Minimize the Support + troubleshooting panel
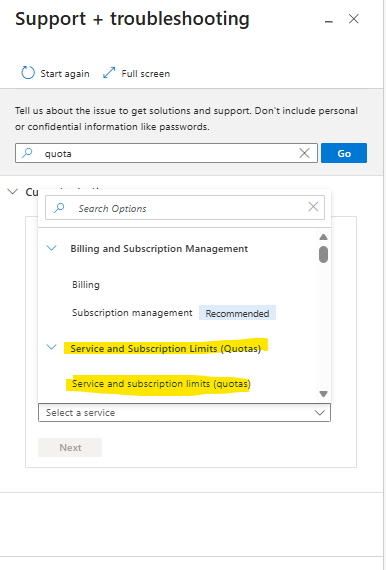The height and width of the screenshot is (570, 386). pos(329,21)
